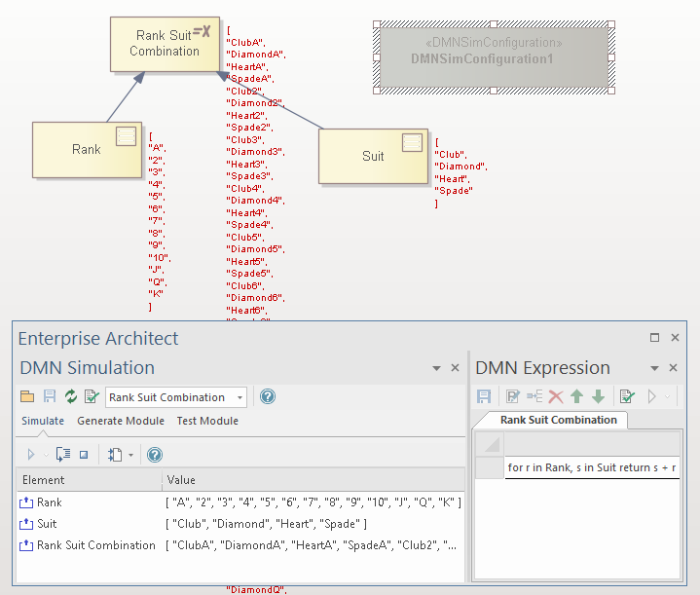
Task: Open the Test Module tab
Action: coord(207,421)
